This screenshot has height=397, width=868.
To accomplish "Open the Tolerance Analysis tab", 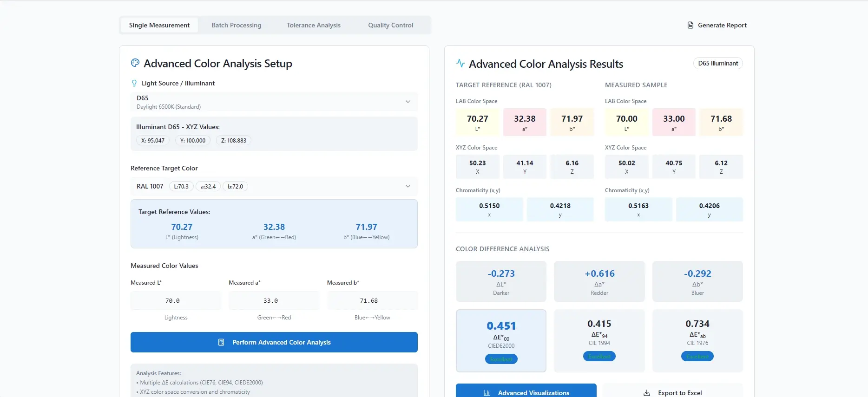I will coord(314,25).
